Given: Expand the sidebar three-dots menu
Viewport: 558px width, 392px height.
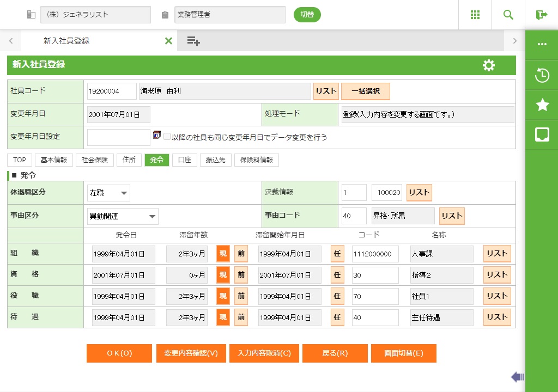Looking at the screenshot, I should click(542, 45).
